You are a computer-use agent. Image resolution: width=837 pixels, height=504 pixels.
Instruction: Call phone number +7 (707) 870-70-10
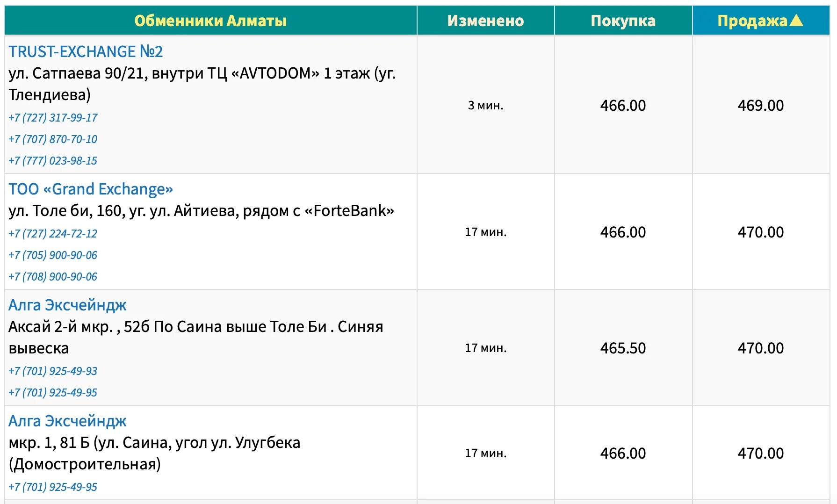pyautogui.click(x=53, y=139)
